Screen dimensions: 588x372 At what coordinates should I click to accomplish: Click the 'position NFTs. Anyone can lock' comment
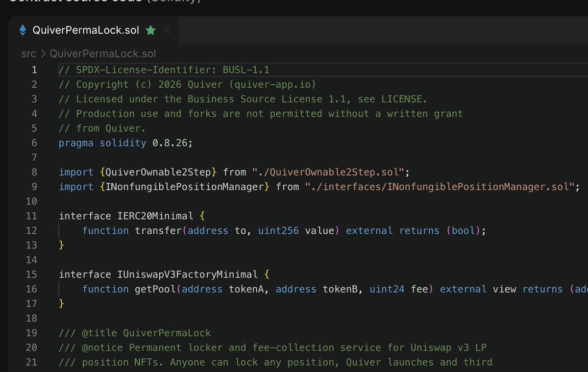pyautogui.click(x=275, y=363)
